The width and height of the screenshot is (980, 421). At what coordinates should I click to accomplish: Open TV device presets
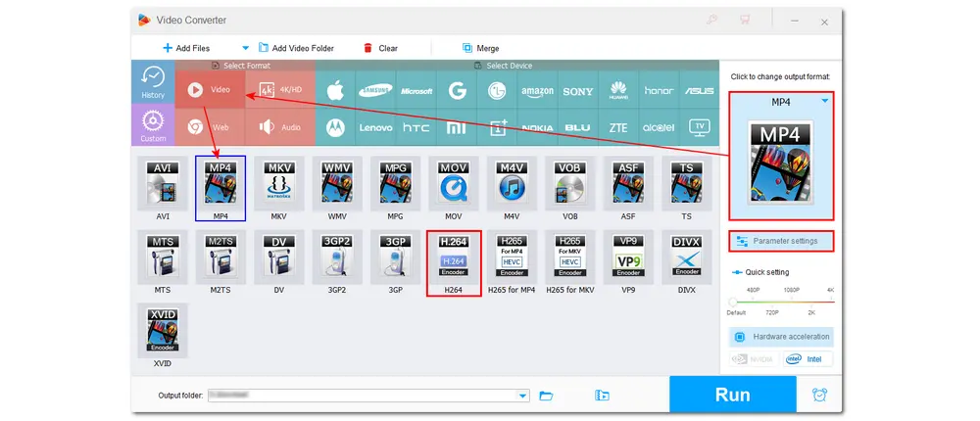click(x=700, y=127)
